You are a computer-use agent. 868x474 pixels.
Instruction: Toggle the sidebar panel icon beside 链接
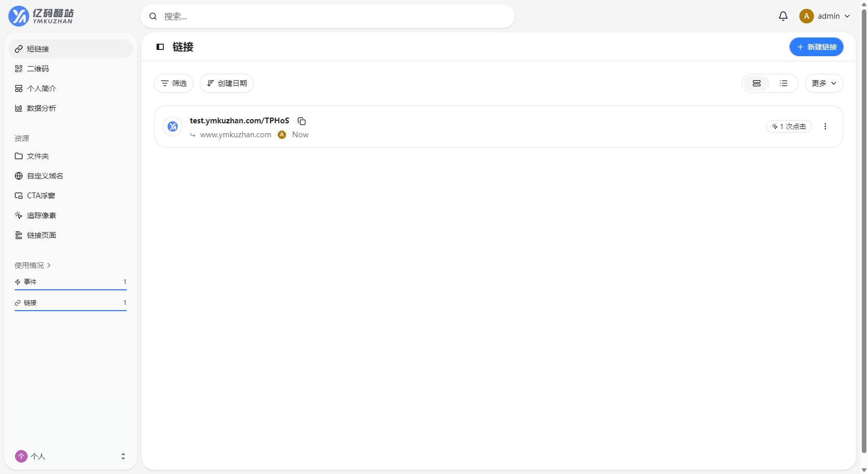pos(160,47)
